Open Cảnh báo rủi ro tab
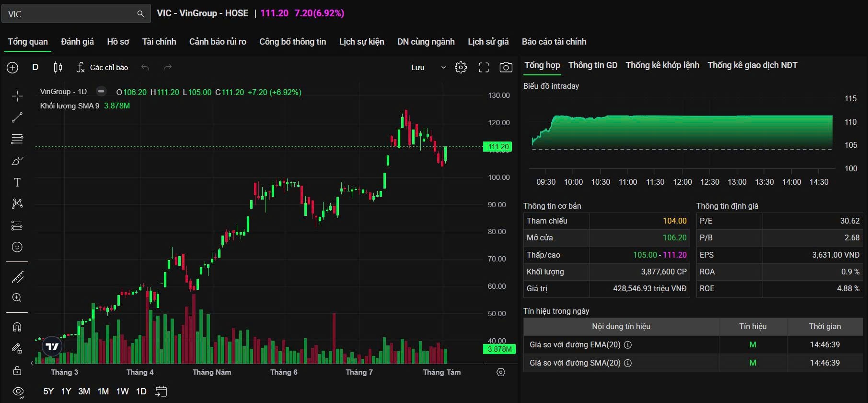The height and width of the screenshot is (403, 868). point(218,42)
